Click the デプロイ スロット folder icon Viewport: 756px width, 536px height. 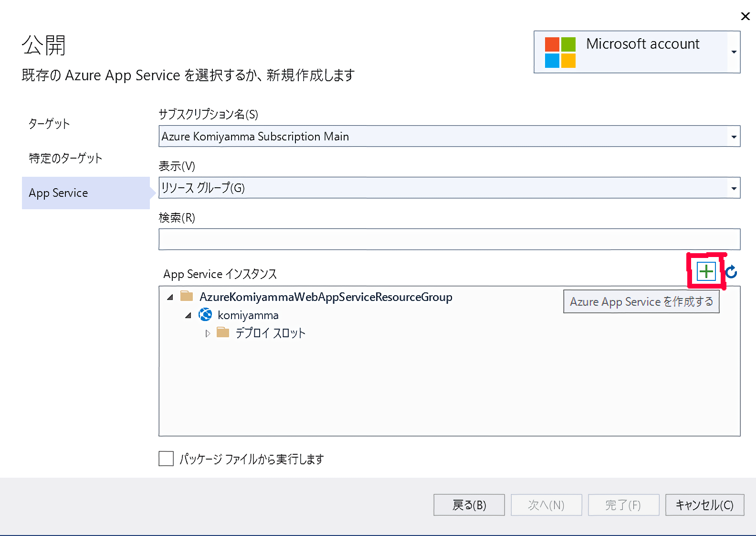click(x=223, y=332)
